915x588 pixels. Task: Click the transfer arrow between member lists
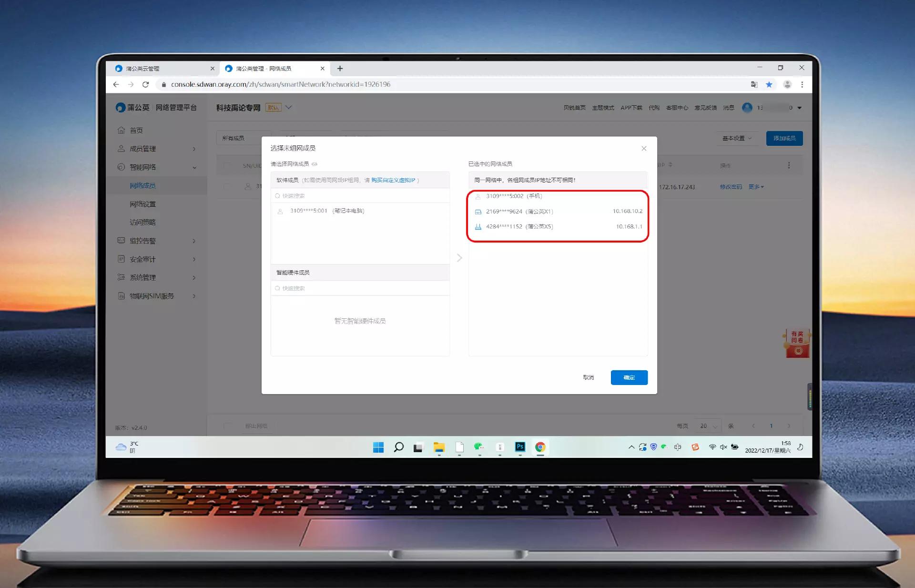tap(459, 258)
